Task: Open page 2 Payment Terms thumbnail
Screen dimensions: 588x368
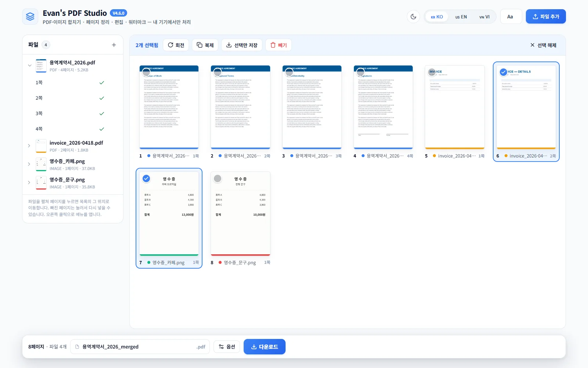Action: 240,107
